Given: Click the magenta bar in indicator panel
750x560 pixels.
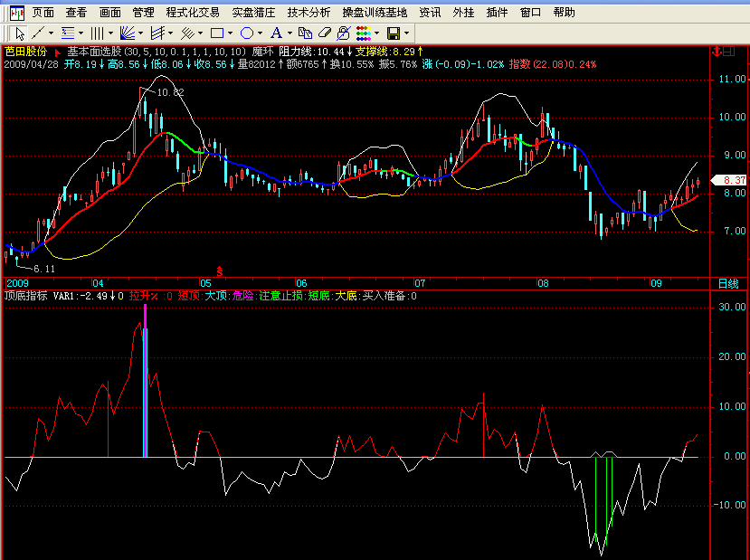Looking at the screenshot, I should point(145,380).
